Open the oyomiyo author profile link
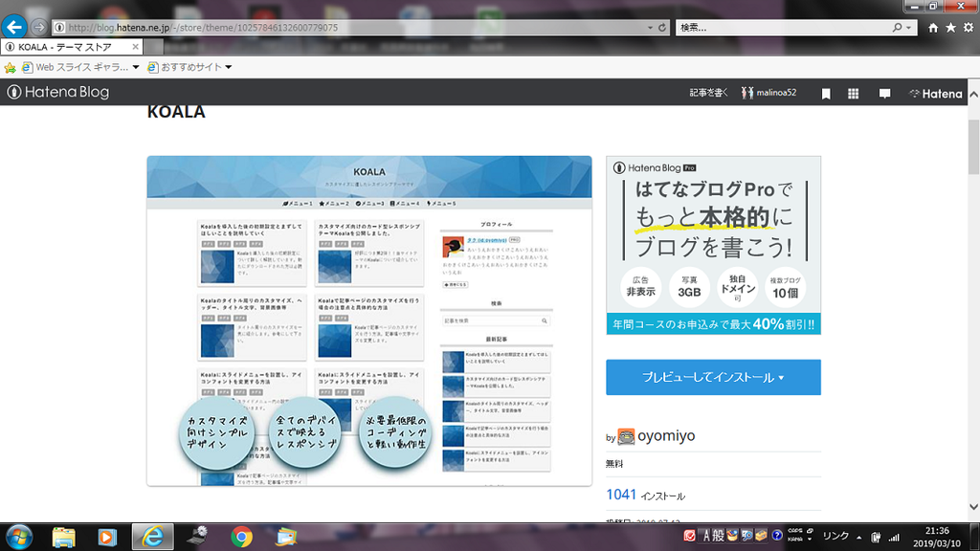980x551 pixels. (666, 435)
